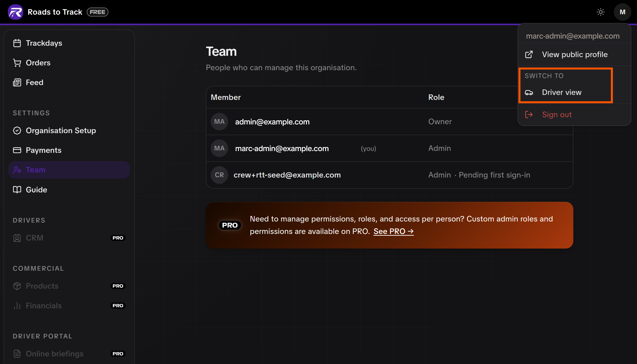Open the Feed section
637x364 pixels.
pos(69,83)
